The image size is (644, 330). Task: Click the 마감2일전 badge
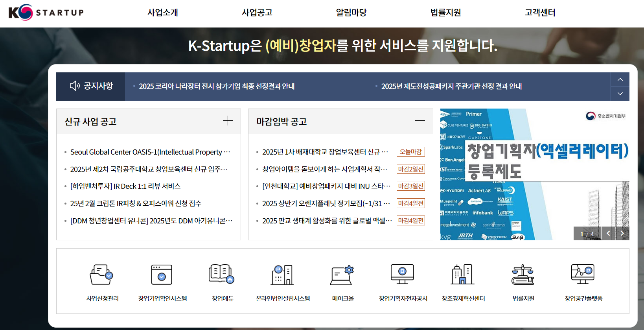411,169
